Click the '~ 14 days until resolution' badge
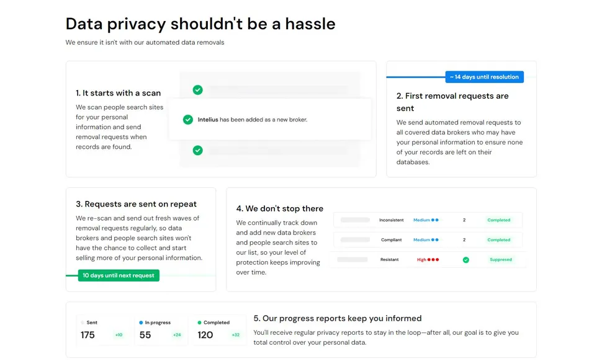 pyautogui.click(x=485, y=77)
